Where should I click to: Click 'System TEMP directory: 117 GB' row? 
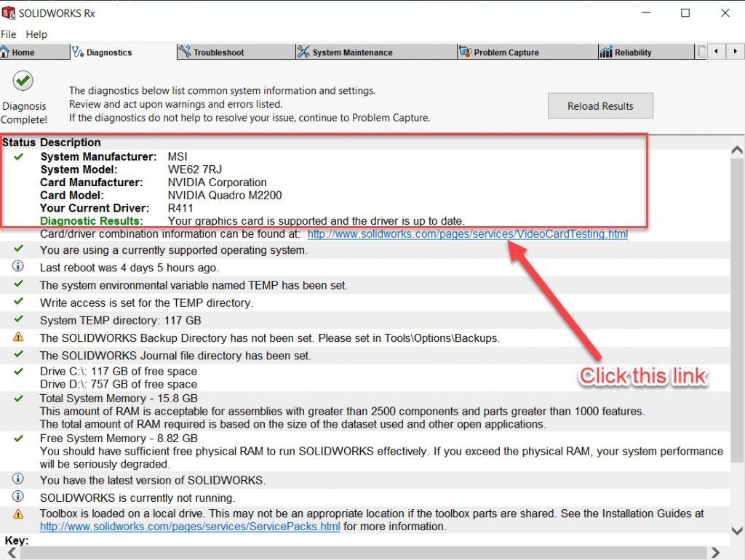pyautogui.click(x=365, y=320)
